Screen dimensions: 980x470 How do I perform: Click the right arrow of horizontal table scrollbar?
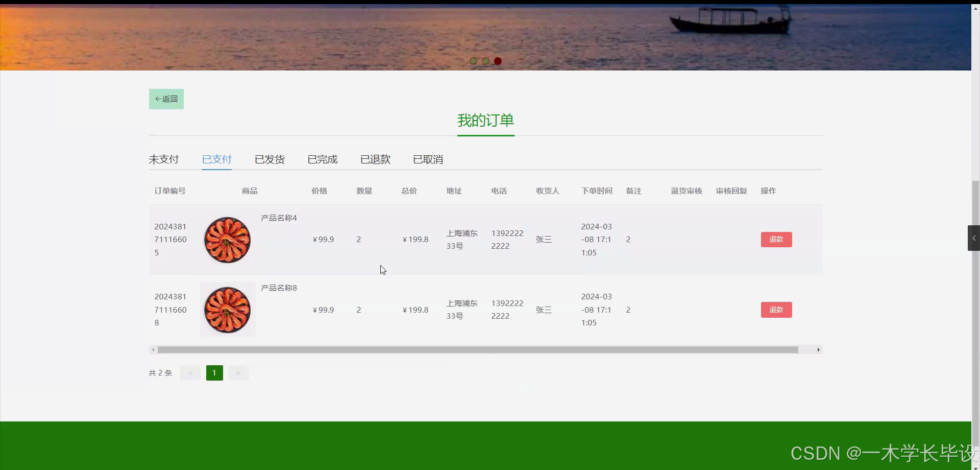pos(819,349)
